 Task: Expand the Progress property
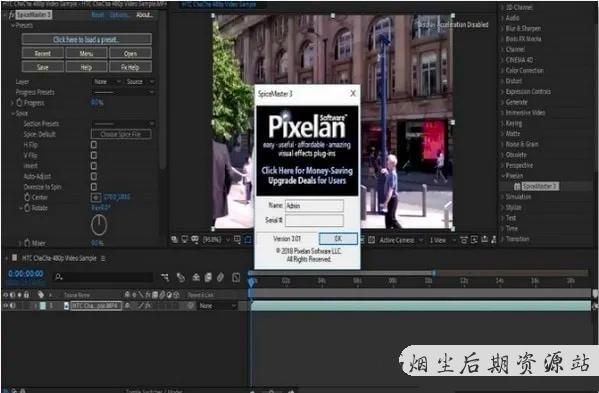[x=12, y=103]
